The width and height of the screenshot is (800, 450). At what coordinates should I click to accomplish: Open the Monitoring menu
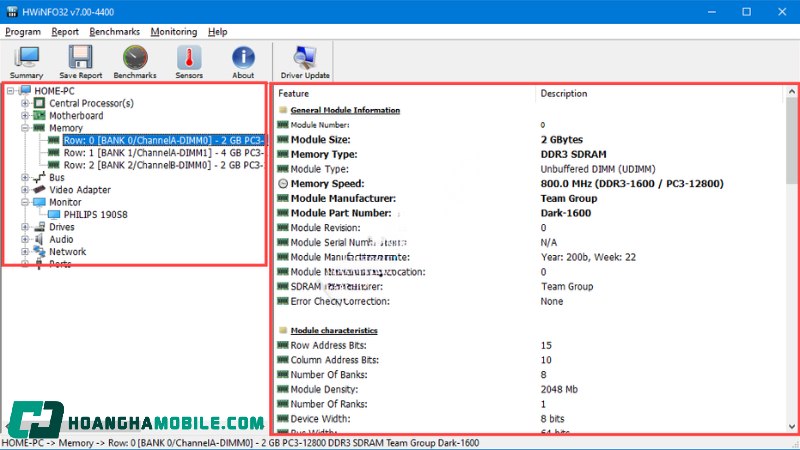[x=173, y=32]
